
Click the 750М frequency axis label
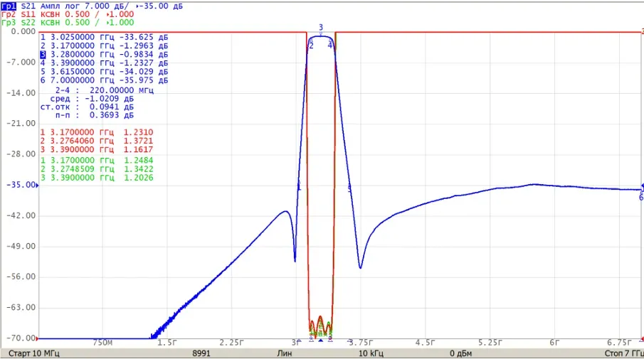tap(102, 342)
